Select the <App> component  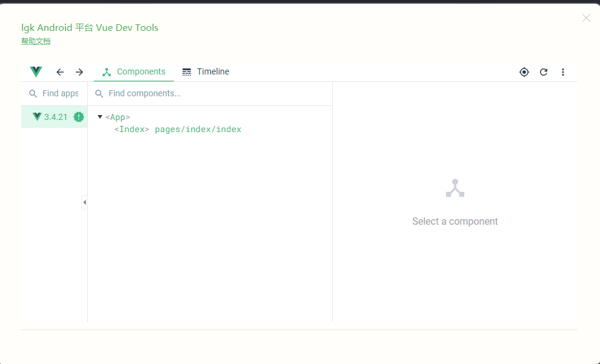(118, 117)
